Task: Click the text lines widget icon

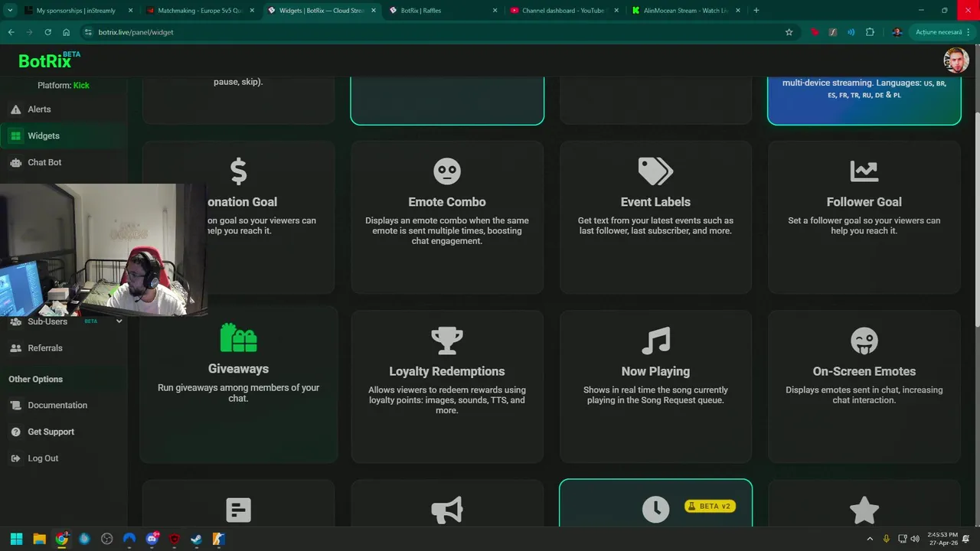Action: [238, 510]
